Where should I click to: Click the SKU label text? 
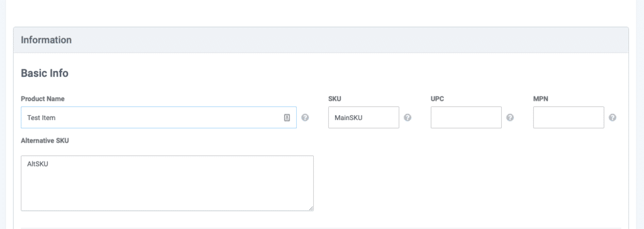(335, 99)
